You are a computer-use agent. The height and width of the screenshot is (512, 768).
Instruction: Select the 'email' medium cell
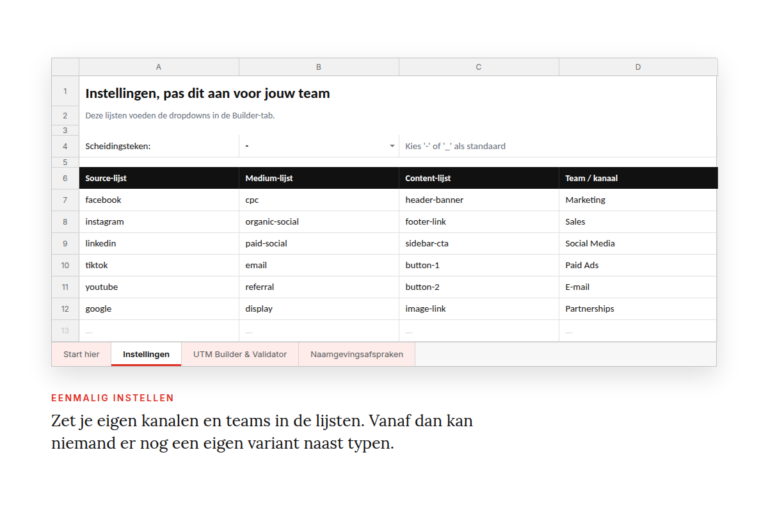click(319, 265)
